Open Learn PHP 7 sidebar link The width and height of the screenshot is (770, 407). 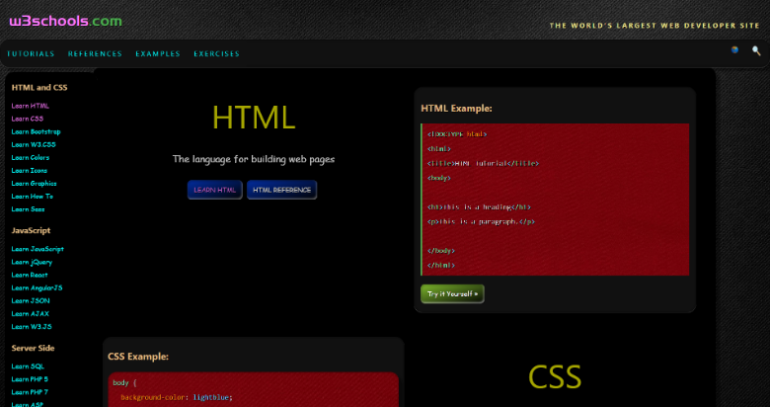click(29, 392)
